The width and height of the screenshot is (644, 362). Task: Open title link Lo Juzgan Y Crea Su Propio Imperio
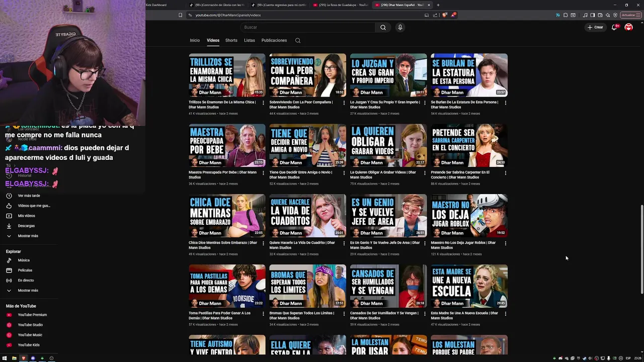coord(385,105)
